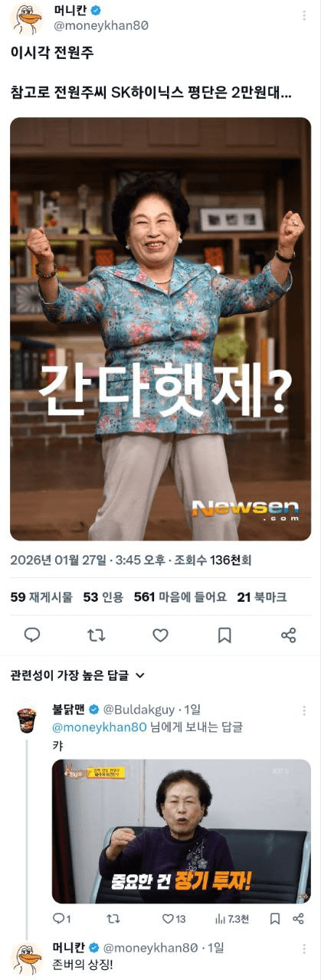The width and height of the screenshot is (321, 980).
Task: View the 561 마음에 들어요 likes list
Action: tap(180, 597)
